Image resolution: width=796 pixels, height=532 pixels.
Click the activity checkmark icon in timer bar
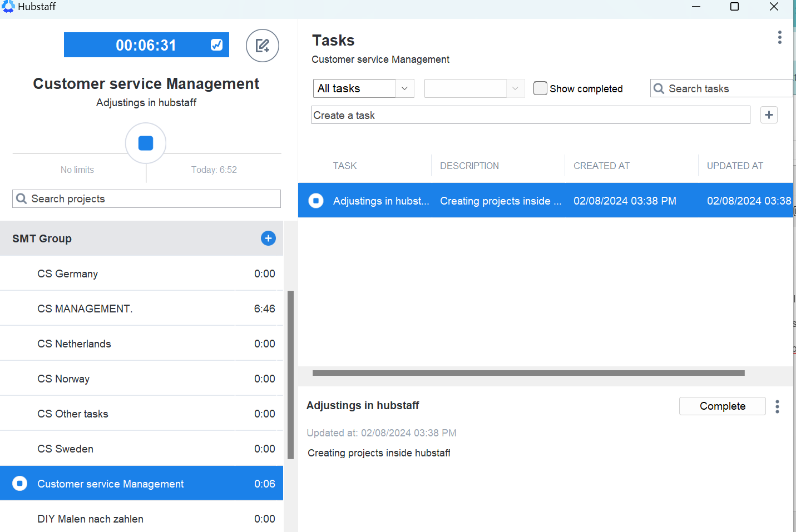217,45
